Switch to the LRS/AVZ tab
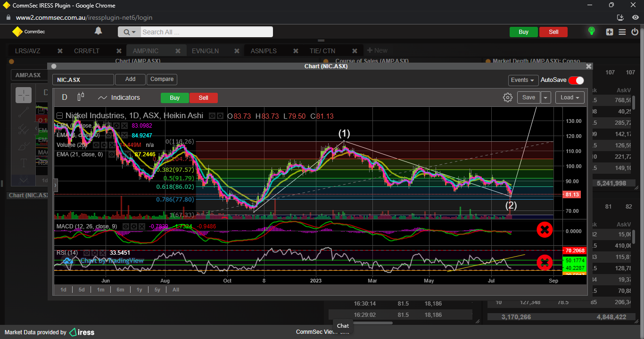644x339 pixels. [28, 51]
